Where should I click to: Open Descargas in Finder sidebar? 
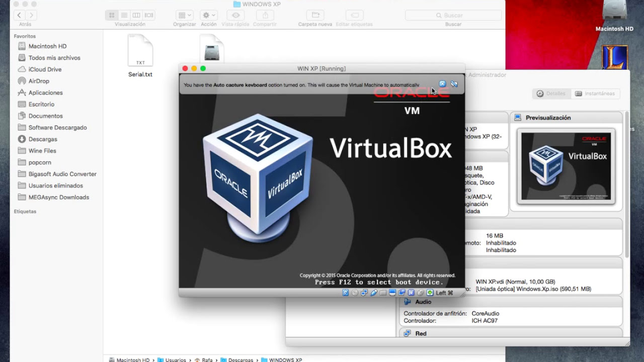pos(43,139)
